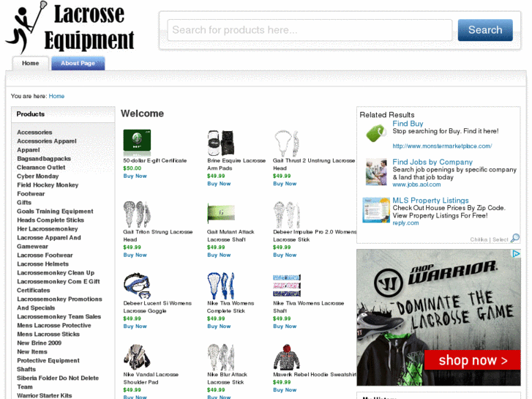Viewport: 532px width, 399px height.
Task: Open the Brine Esquire Arm Pads image
Action: click(221, 143)
